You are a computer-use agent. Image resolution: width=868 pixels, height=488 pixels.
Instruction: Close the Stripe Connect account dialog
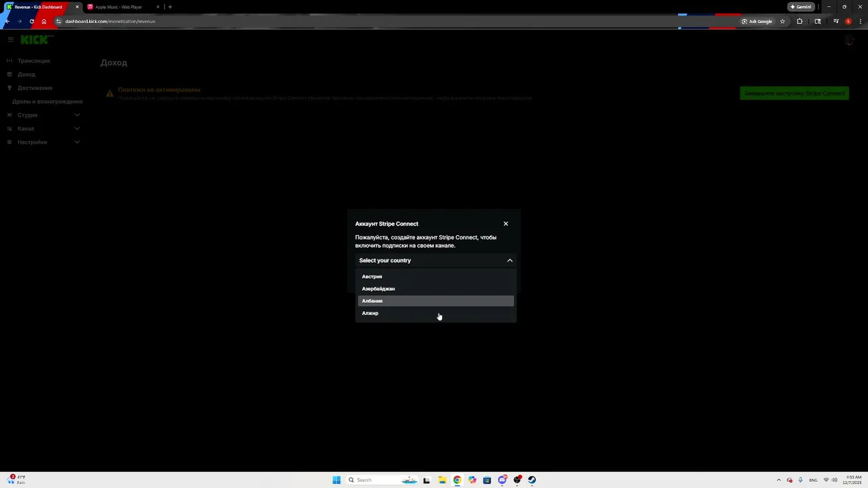[505, 224]
